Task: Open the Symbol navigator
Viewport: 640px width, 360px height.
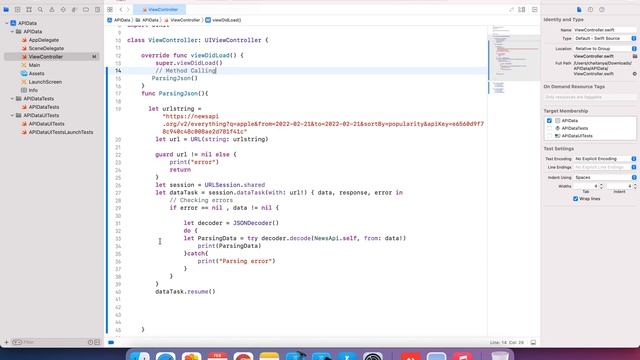Action: pos(29,9)
